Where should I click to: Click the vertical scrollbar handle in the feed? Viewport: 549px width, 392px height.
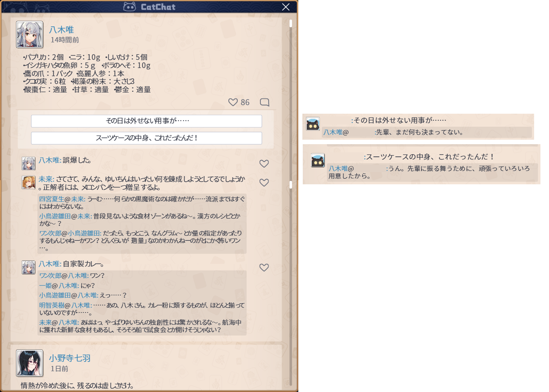[x=290, y=185]
